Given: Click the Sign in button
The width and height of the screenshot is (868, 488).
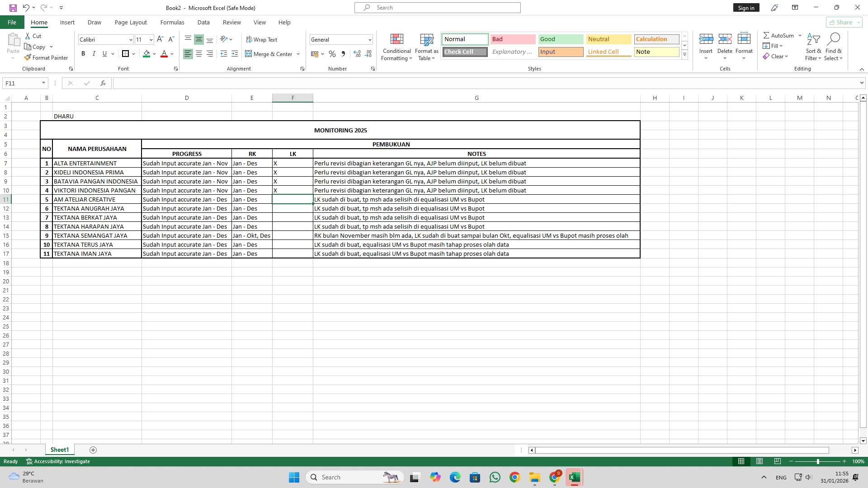Looking at the screenshot, I should (x=746, y=8).
